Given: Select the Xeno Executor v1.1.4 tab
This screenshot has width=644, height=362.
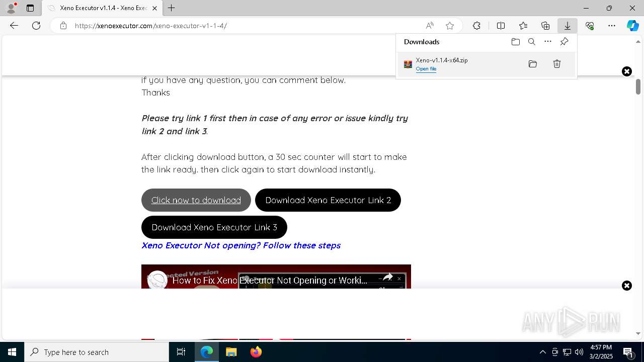Looking at the screenshot, I should coord(102,8).
